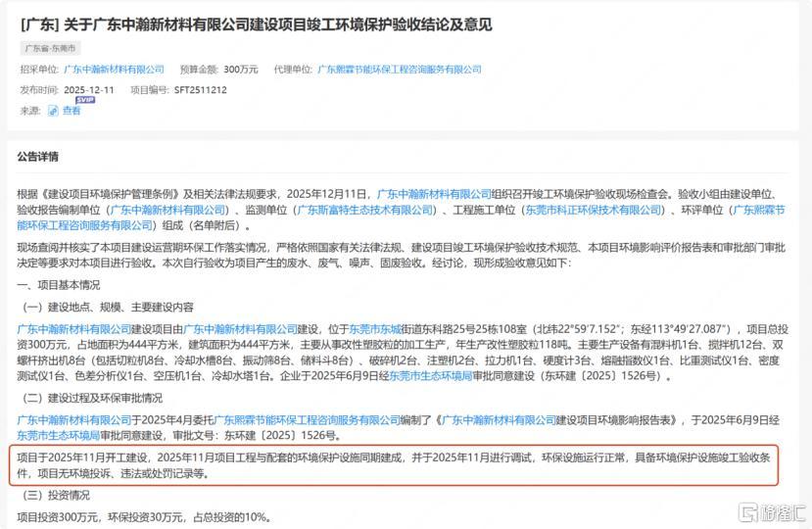
Task: Open 招采单位 link 广东中瀚新材料有限公司 in header
Action: click(x=114, y=70)
